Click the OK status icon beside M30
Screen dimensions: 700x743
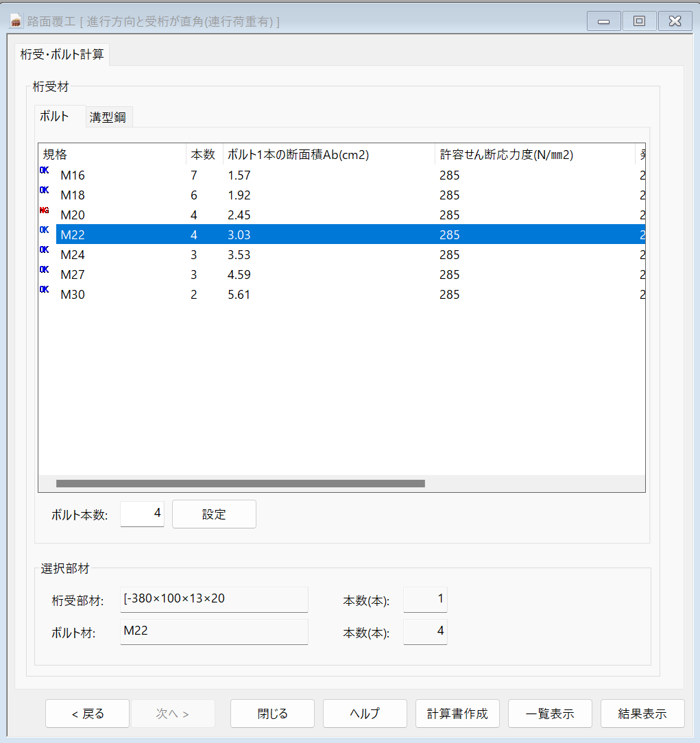tap(45, 290)
